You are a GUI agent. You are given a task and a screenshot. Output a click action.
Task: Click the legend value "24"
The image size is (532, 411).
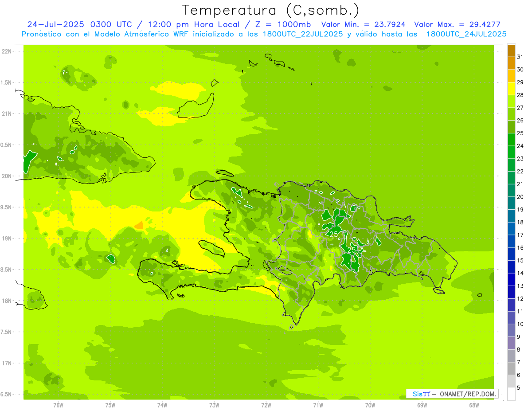[520, 146]
